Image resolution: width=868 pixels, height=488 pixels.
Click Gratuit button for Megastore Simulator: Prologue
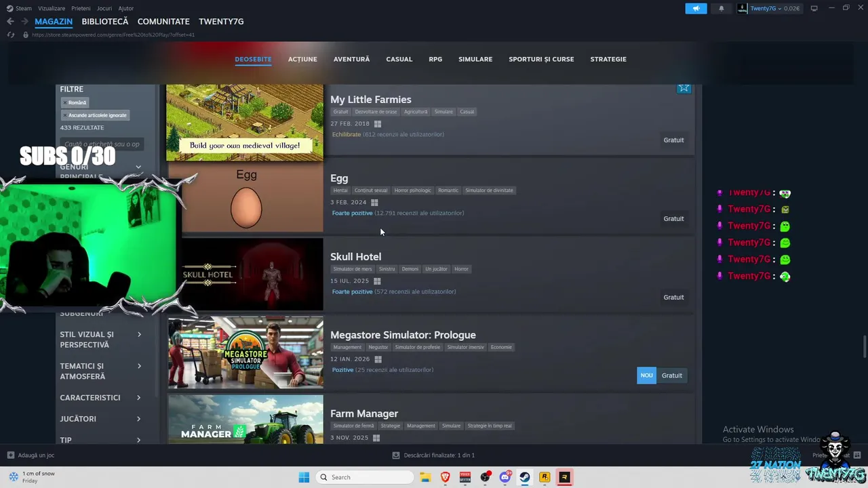coord(671,375)
